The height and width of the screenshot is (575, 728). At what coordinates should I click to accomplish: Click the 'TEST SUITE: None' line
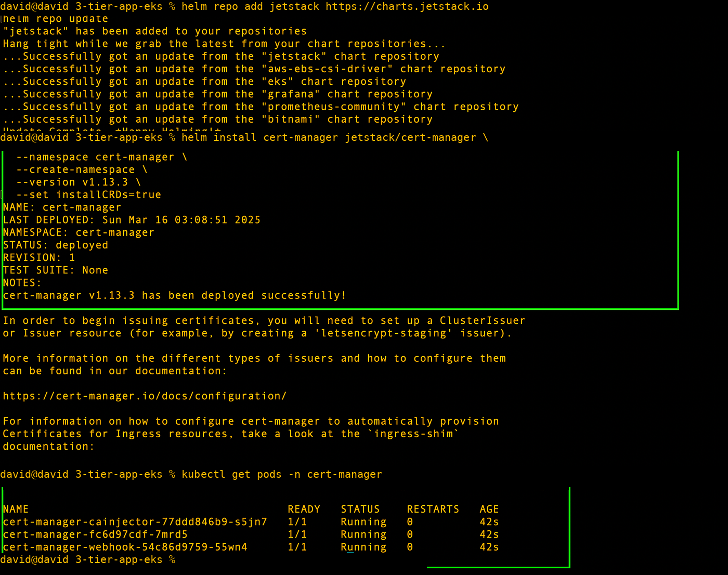56,270
